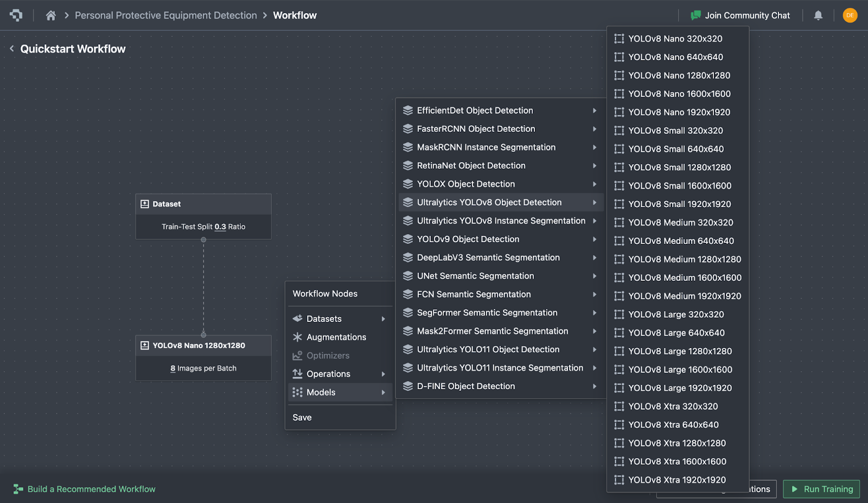Select the YOLOv8 Nano 1280x1280 workflow node title
This screenshot has height=503, width=868.
point(199,345)
